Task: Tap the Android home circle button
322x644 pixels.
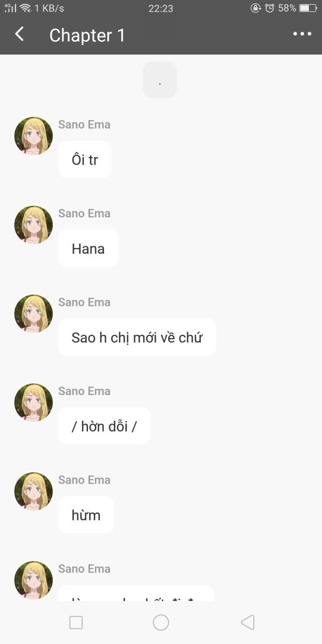Action: (x=161, y=623)
